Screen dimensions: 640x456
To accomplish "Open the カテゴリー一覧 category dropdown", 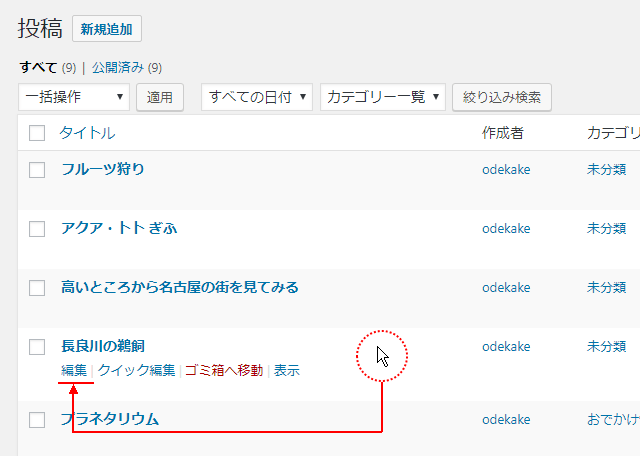I will (384, 97).
